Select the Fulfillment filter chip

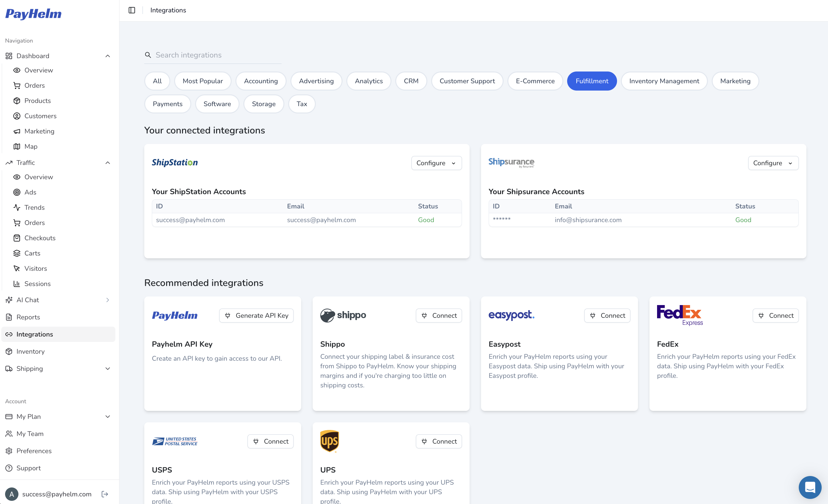point(592,81)
